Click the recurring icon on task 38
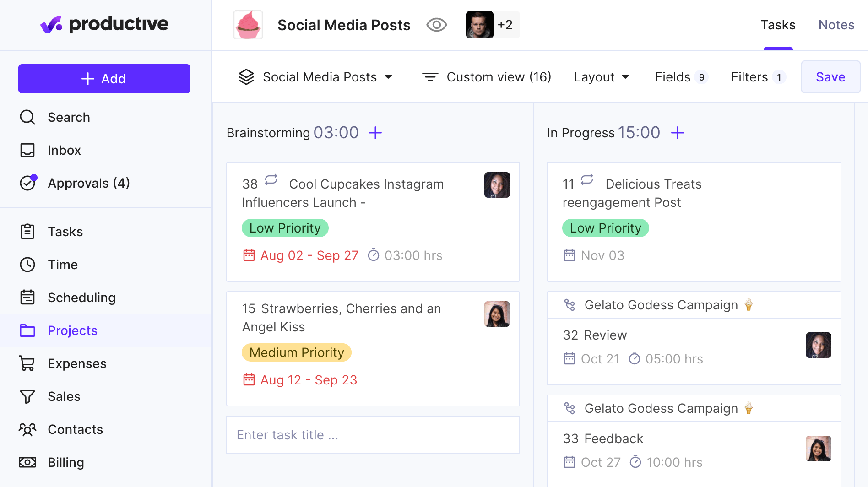This screenshot has height=487, width=868. click(271, 179)
